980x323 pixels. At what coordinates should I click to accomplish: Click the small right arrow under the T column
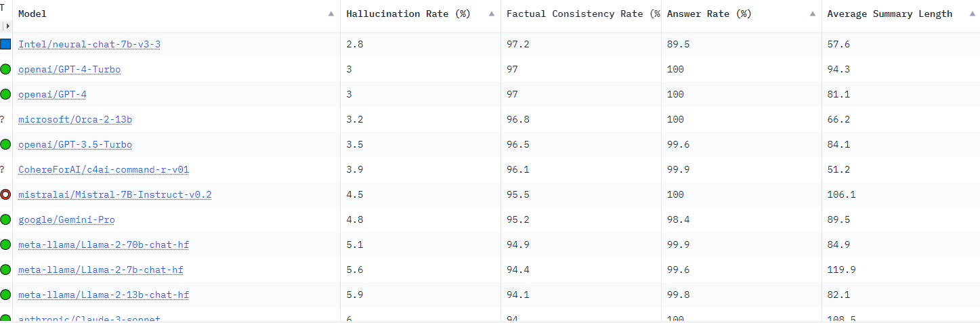point(7,26)
